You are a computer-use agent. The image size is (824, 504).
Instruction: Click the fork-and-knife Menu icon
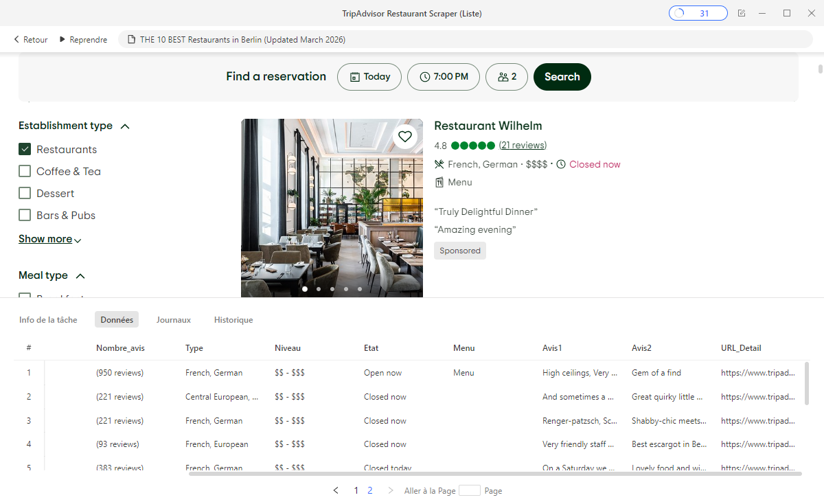[x=437, y=164]
